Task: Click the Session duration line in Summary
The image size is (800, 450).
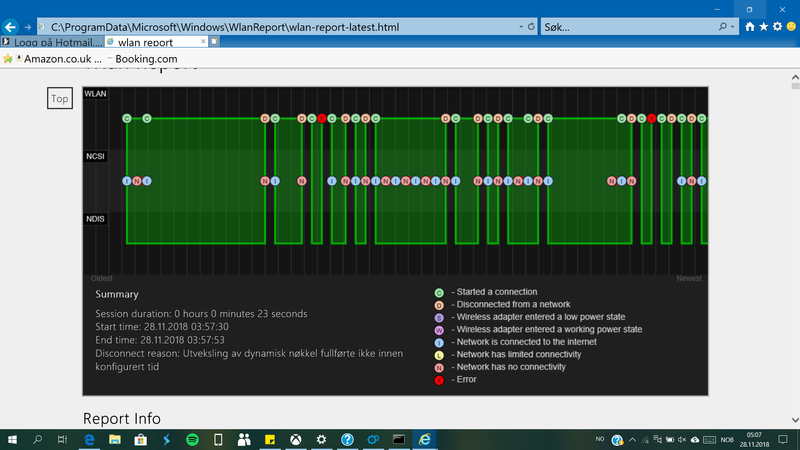Action: coord(201,314)
